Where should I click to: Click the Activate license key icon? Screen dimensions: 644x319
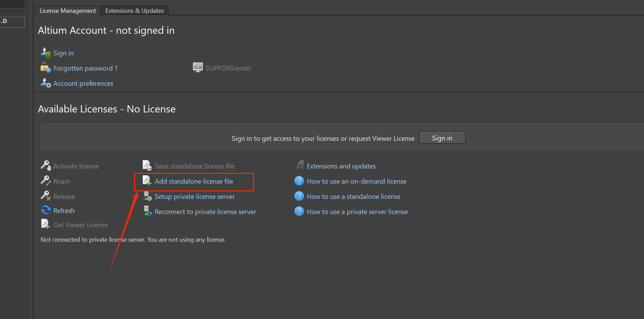(x=46, y=165)
